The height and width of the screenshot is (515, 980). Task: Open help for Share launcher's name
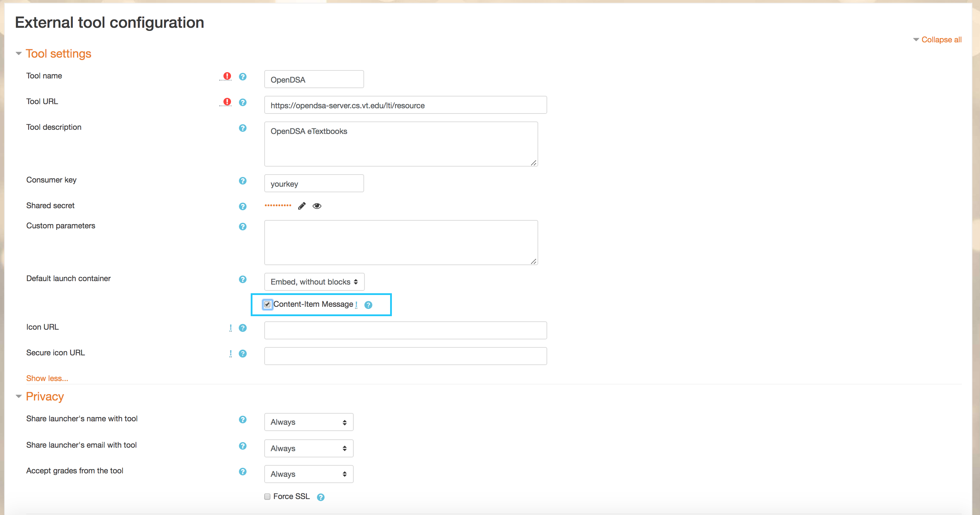[243, 420]
